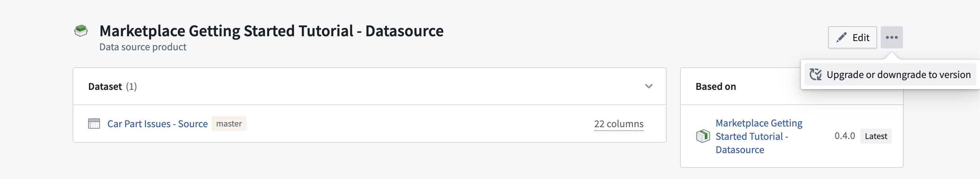Screen dimensions: 980x179
Task: Click the 22 columns label
Action: [x=619, y=124]
